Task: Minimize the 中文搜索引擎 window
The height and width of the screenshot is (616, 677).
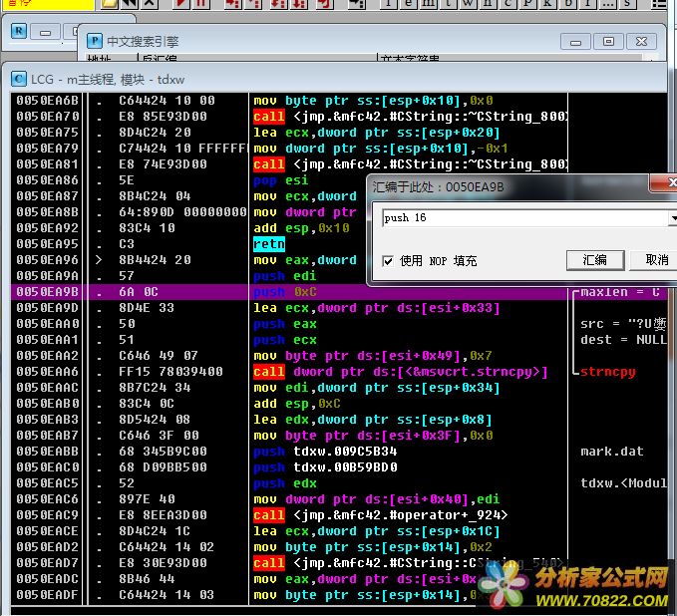Action: tap(575, 42)
